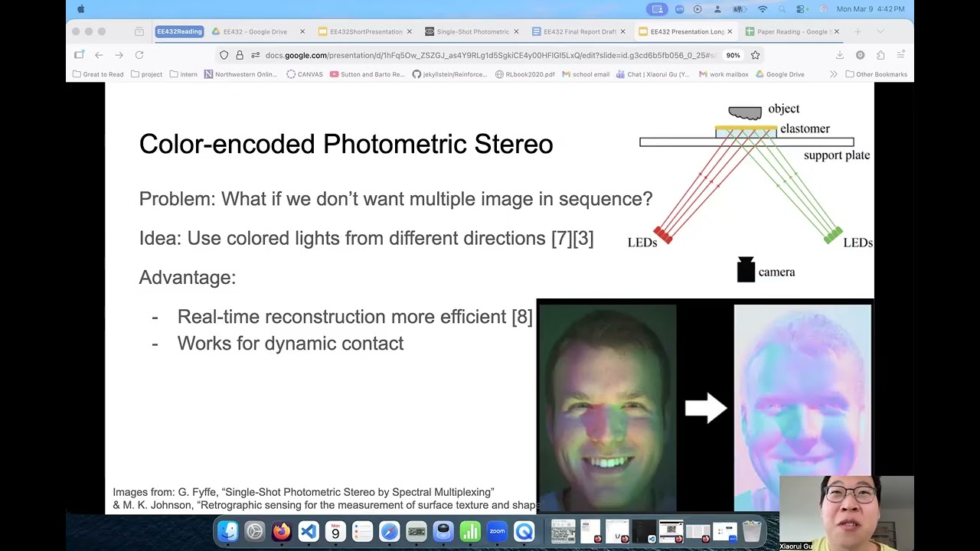Open the extensions puzzle icon

tap(880, 55)
